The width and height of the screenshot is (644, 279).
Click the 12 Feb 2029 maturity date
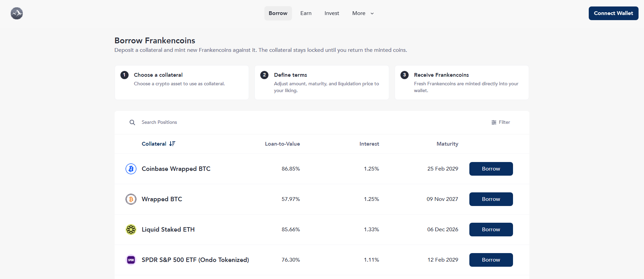click(x=443, y=260)
